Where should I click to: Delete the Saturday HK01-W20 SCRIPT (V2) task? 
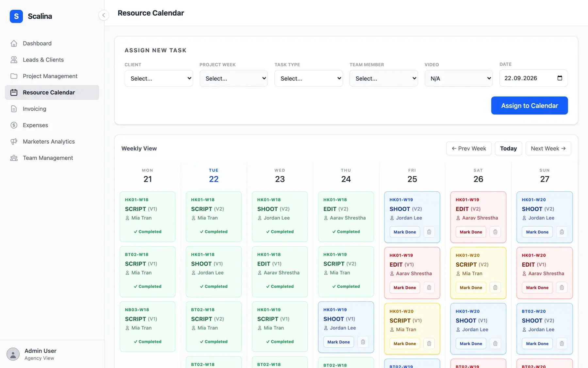tap(495, 288)
